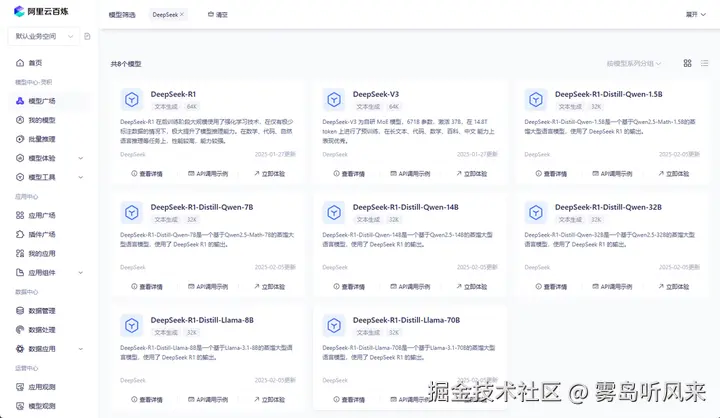Click the 模型体验 sidebar icon
The height and width of the screenshot is (418, 720).
pyautogui.click(x=20, y=158)
